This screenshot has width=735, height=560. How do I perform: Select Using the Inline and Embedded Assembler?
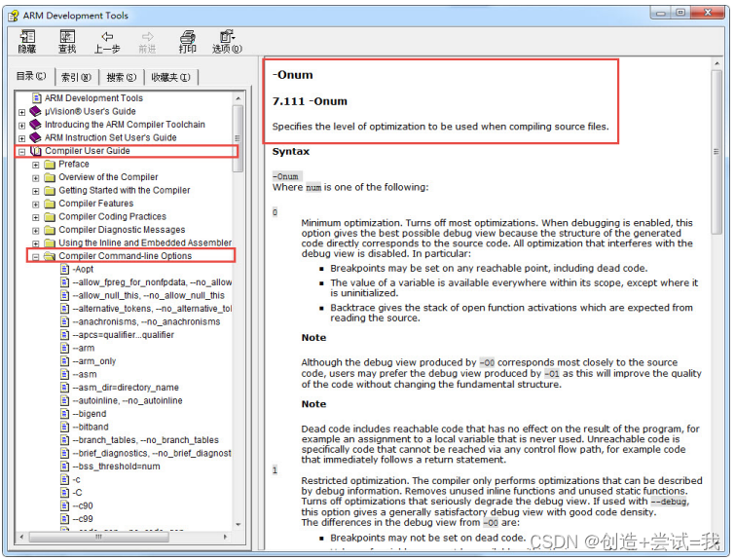(x=145, y=243)
